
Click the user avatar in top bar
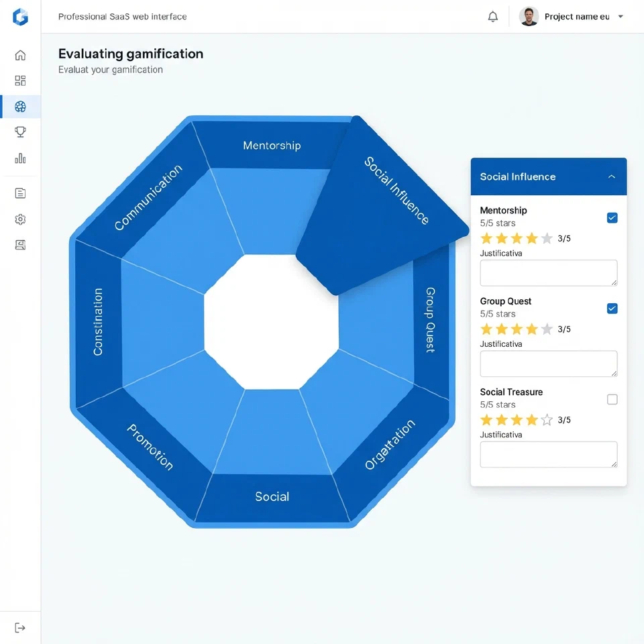(x=529, y=17)
